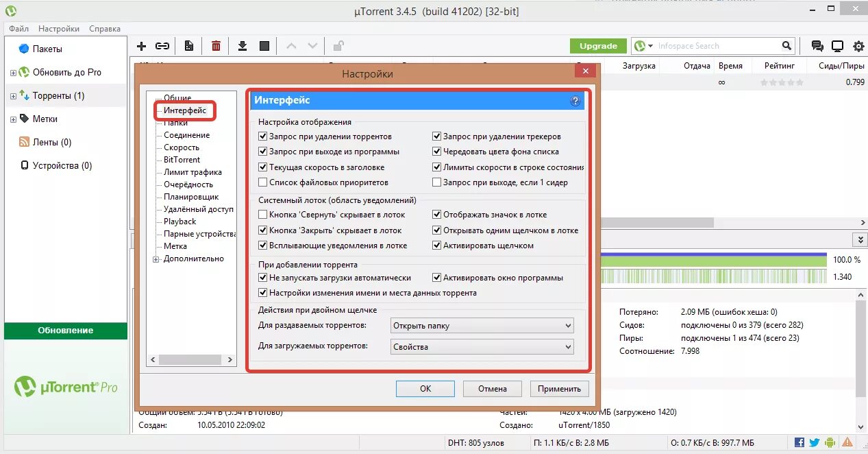Toggle 'Отображать значок в лотке' checkbox

pyautogui.click(x=437, y=215)
